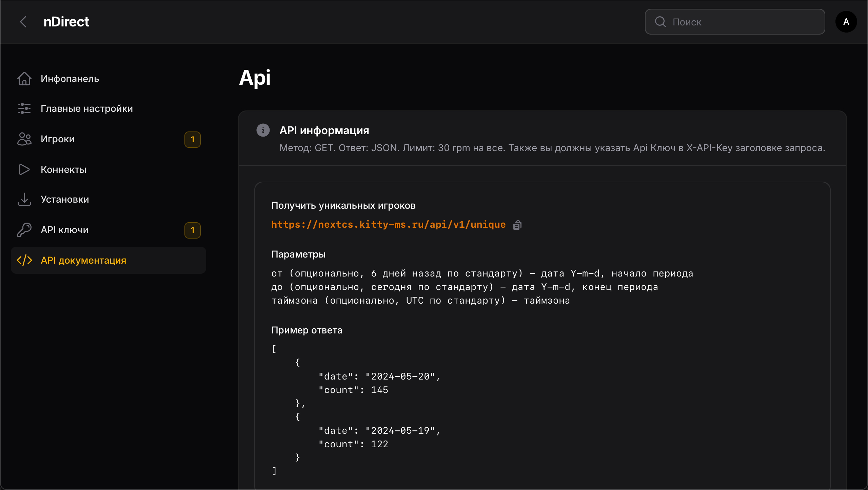The height and width of the screenshot is (490, 868).
Task: Click the API информация info icon
Action: pos(263,130)
